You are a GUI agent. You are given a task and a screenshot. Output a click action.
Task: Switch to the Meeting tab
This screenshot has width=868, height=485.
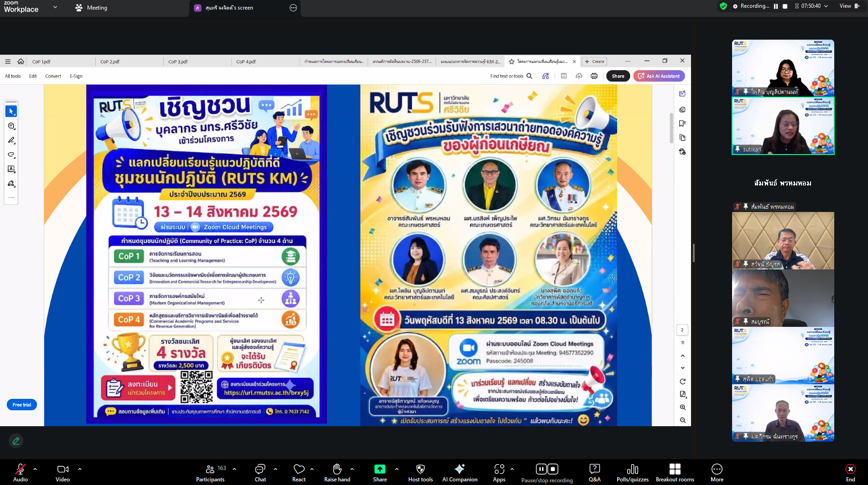[x=91, y=8]
